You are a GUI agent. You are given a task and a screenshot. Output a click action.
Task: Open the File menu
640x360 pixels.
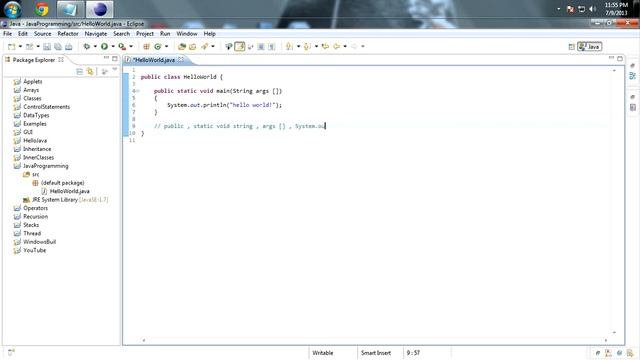click(x=7, y=33)
